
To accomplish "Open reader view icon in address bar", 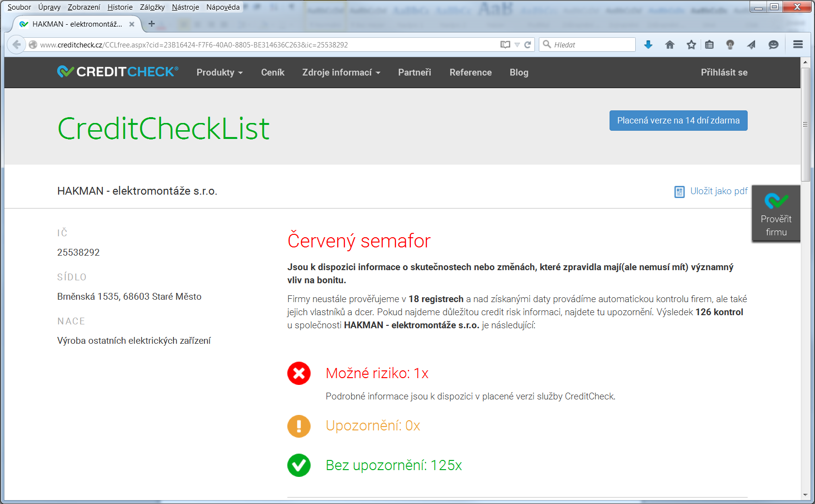I will click(505, 45).
